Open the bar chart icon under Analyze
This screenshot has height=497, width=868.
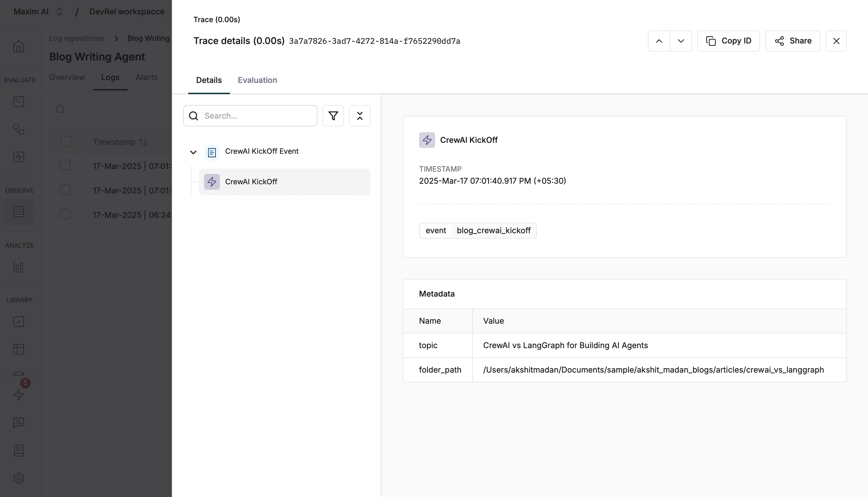(x=19, y=267)
